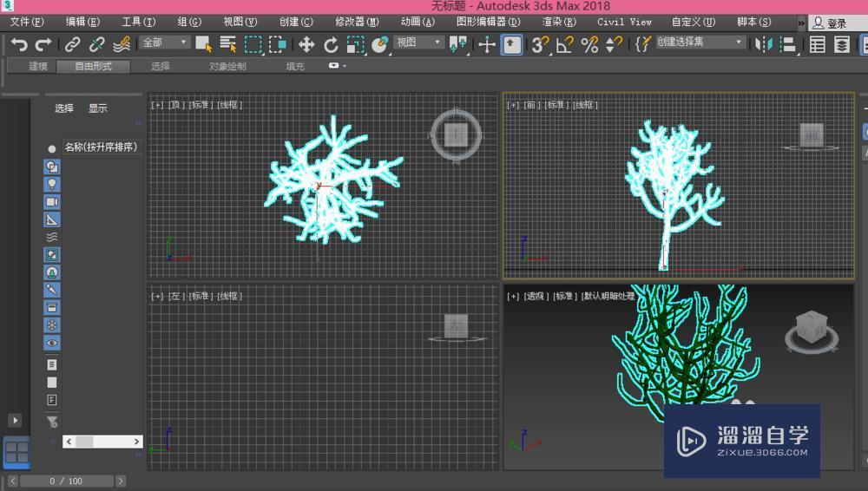Toggle Angle Snap
Screen dimensions: 868x491
pos(565,43)
